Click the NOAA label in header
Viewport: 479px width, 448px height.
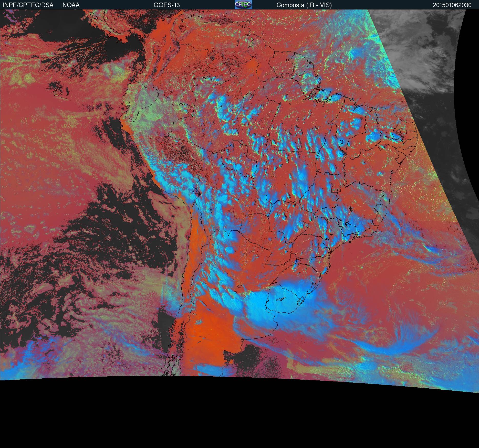(71, 5)
